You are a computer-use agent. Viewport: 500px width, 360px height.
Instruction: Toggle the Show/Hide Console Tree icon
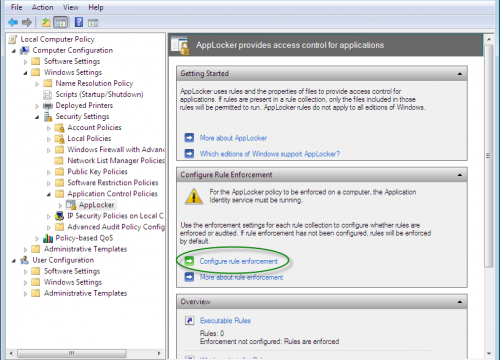point(61,23)
